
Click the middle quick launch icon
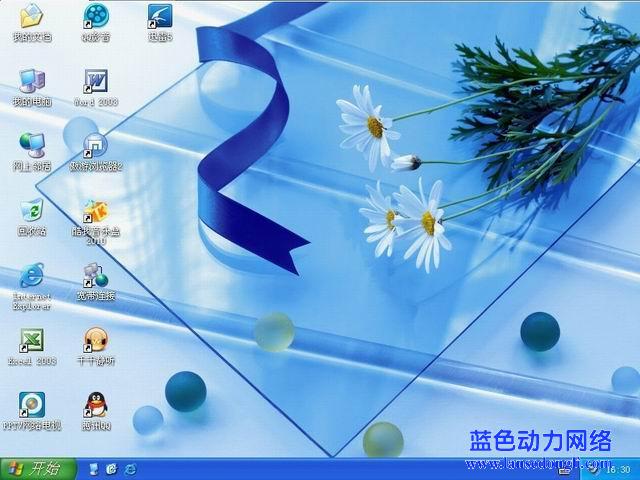pyautogui.click(x=111, y=469)
